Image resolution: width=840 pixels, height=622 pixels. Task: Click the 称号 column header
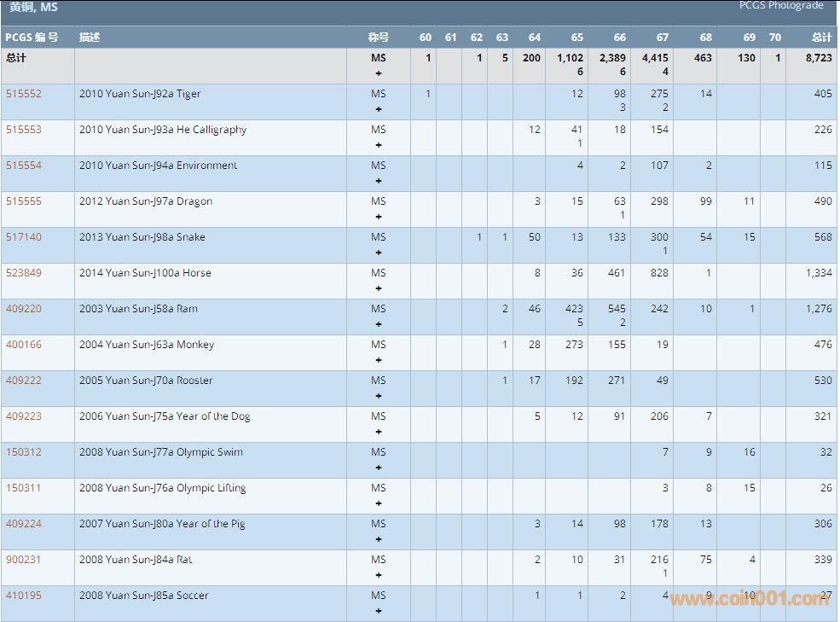(x=378, y=38)
